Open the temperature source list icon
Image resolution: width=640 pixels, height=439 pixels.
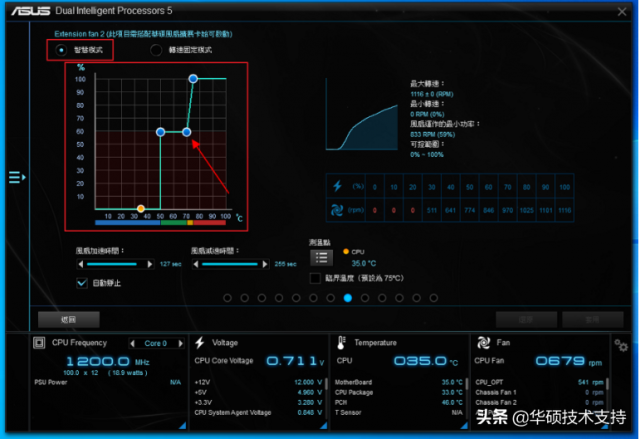click(322, 257)
